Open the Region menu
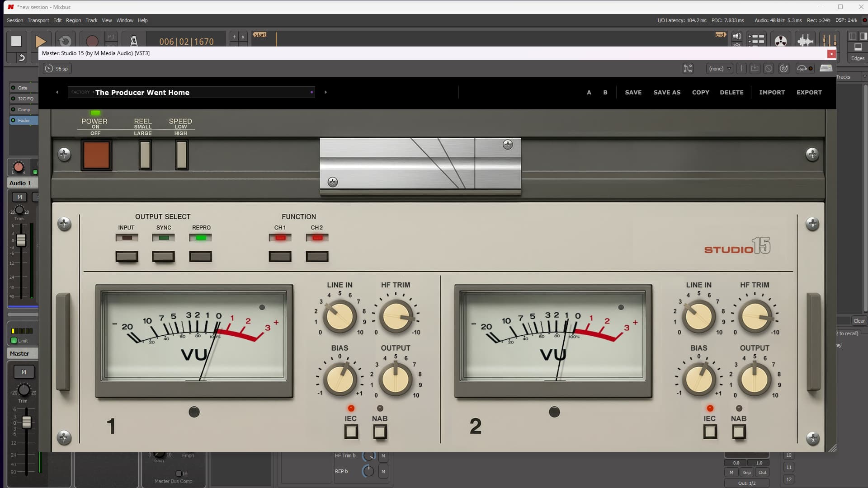Image resolution: width=868 pixels, height=488 pixels. tap(73, 20)
